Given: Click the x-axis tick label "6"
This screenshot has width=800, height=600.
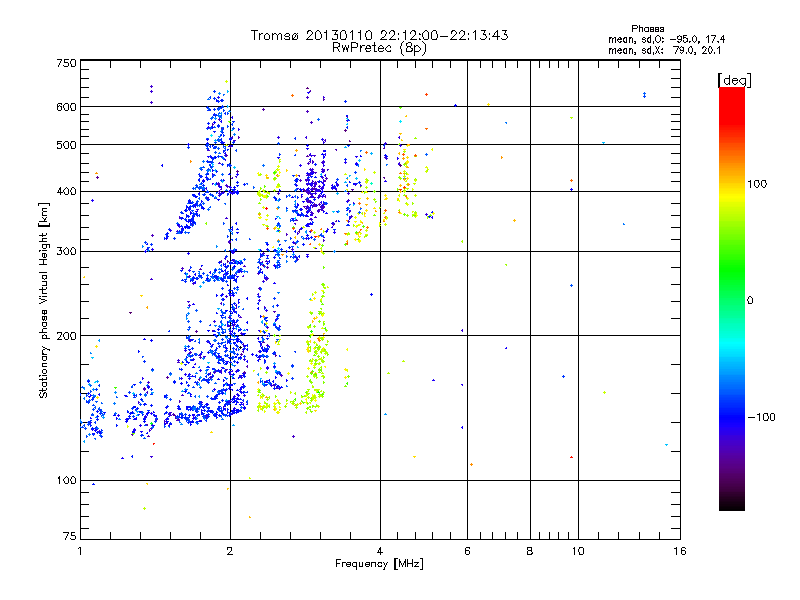Looking at the screenshot, I should click(x=467, y=551).
